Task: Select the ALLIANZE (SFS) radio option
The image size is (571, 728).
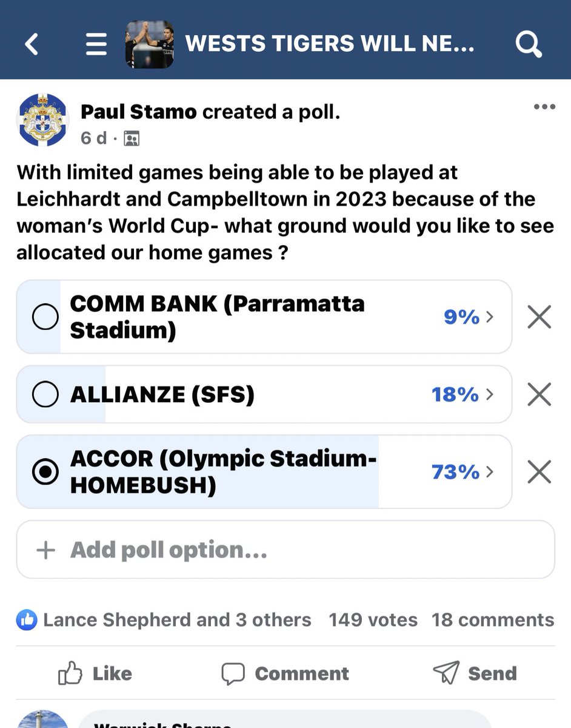Action: coord(45,395)
